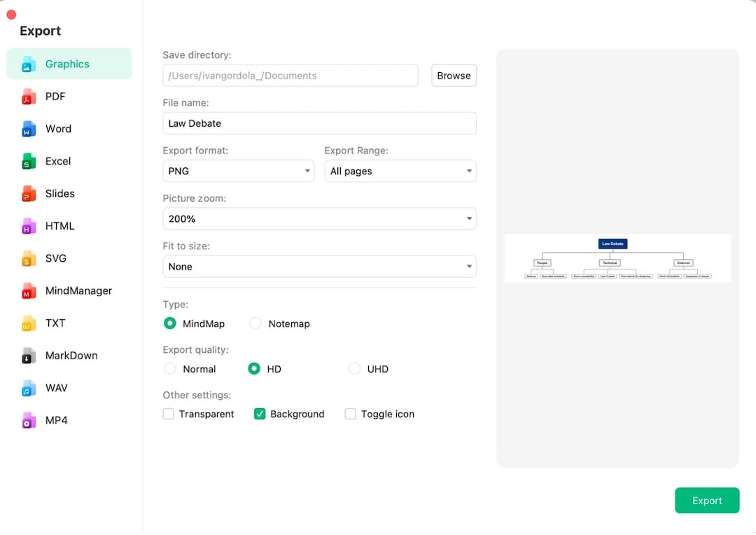This screenshot has height=535, width=756.
Task: Choose the Excel export icon
Action: coord(29,161)
